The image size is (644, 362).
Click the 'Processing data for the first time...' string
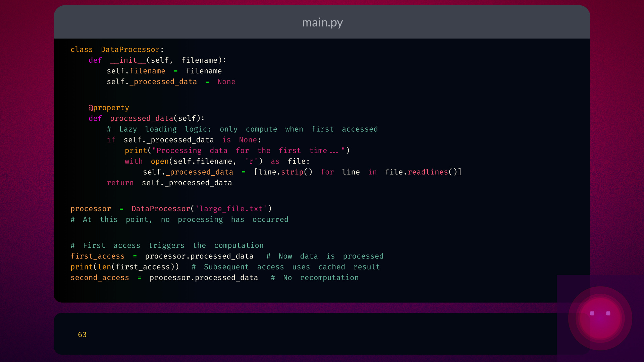point(249,150)
